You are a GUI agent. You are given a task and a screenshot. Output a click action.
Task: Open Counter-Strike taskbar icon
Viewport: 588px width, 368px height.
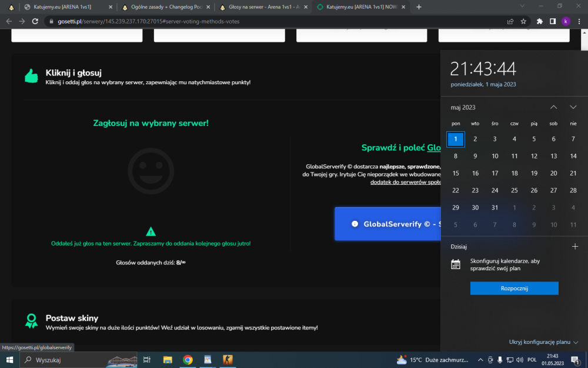pos(228,360)
